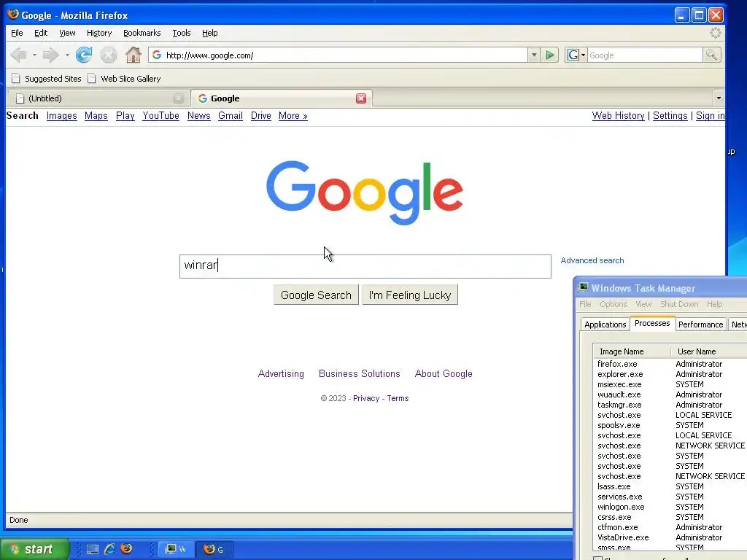Click the Show Desktop quick launch icon
Viewport: 747px width, 560px height.
click(x=93, y=550)
